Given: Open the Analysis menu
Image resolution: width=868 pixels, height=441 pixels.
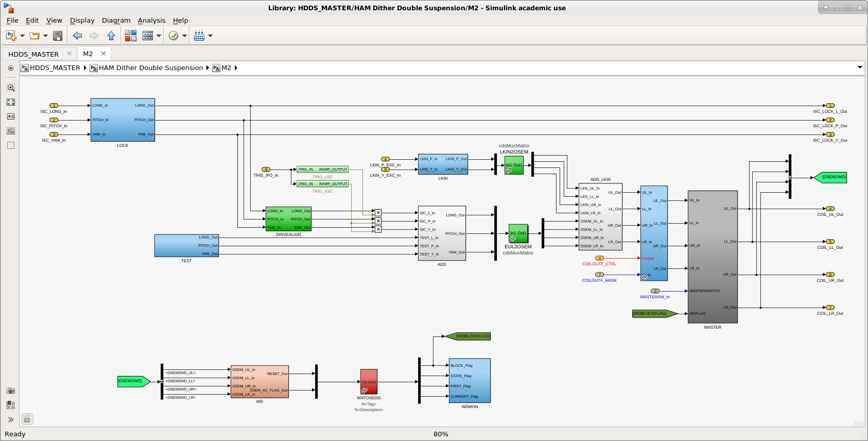Looking at the screenshot, I should 152,21.
